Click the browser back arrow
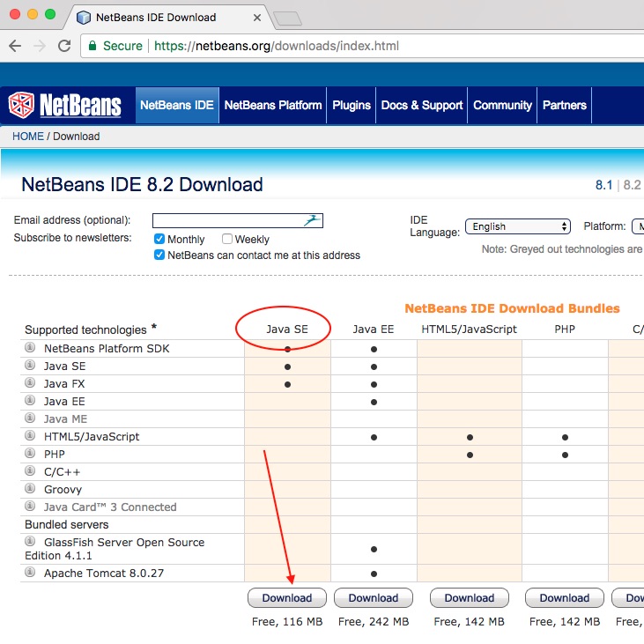Screen dimensions: 644x644 (x=15, y=46)
